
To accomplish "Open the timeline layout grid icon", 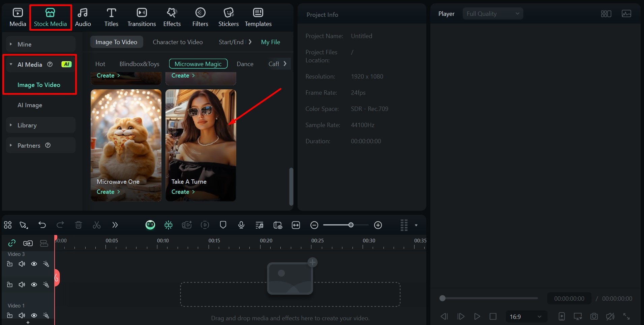I will click(8, 225).
